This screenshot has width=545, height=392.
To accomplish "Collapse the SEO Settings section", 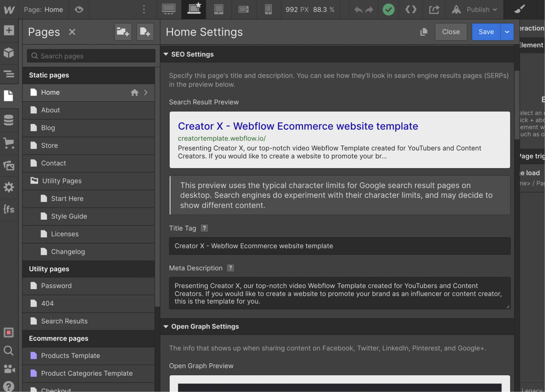I will pos(166,54).
